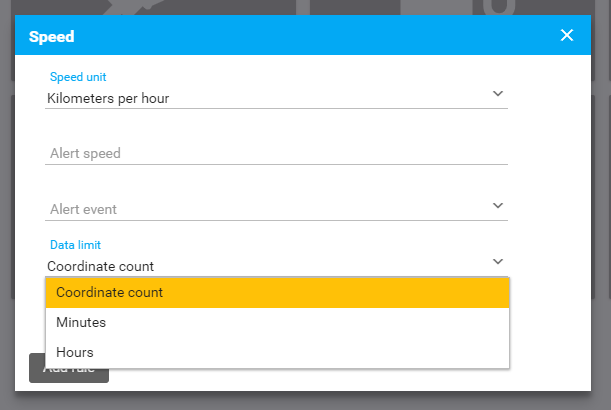Click the underline beneath Alert speed

click(276, 164)
